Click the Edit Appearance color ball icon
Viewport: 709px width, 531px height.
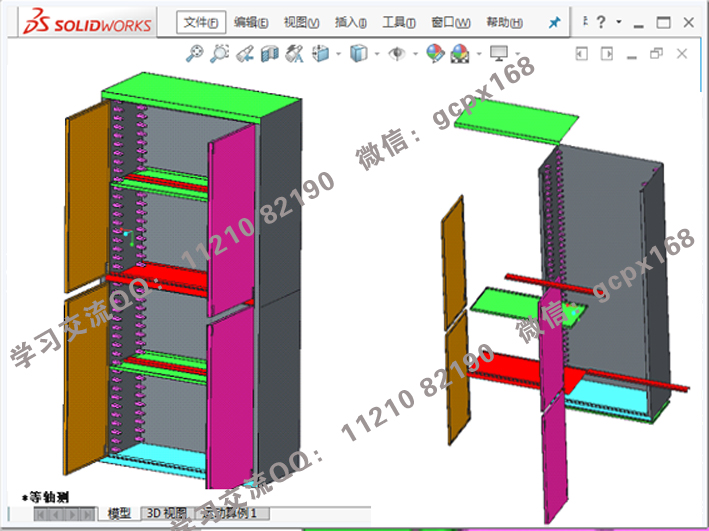click(435, 53)
